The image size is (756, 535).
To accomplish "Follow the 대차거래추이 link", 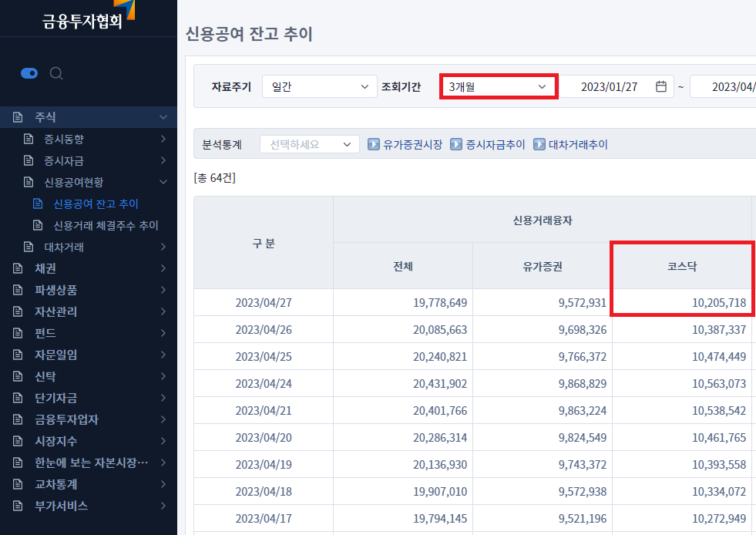I will [x=578, y=144].
